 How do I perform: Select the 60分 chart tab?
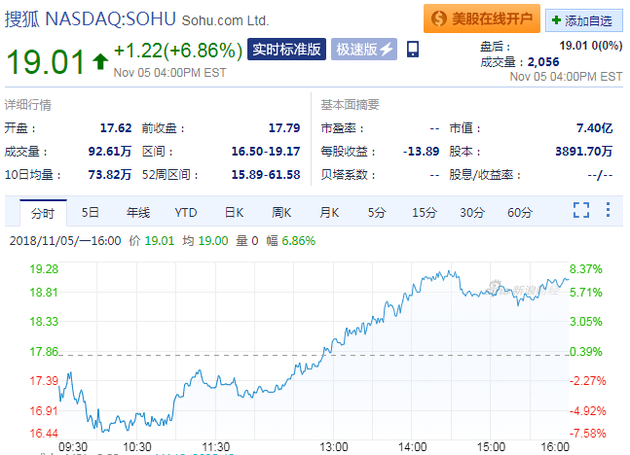point(520,212)
